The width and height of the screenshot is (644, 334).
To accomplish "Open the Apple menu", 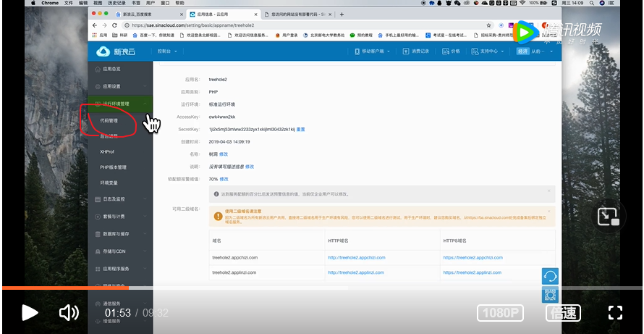I will click(33, 3).
